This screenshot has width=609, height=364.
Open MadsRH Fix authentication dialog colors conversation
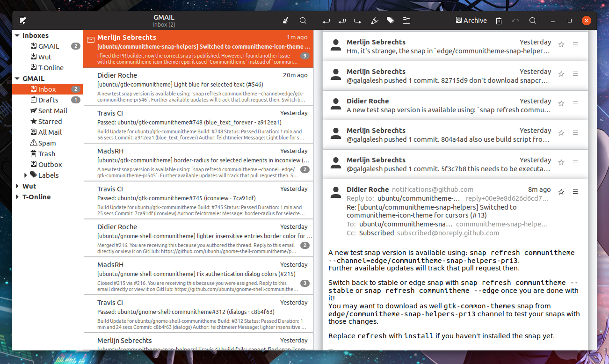click(198, 277)
